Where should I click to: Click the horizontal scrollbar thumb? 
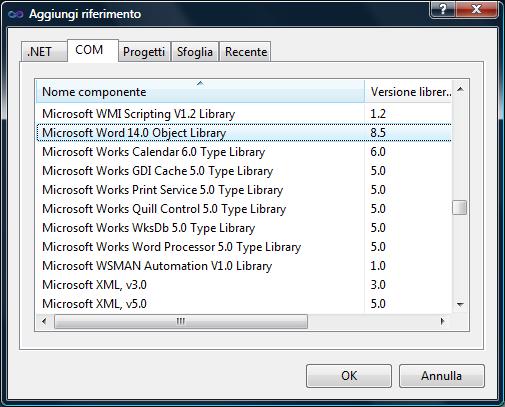181,321
